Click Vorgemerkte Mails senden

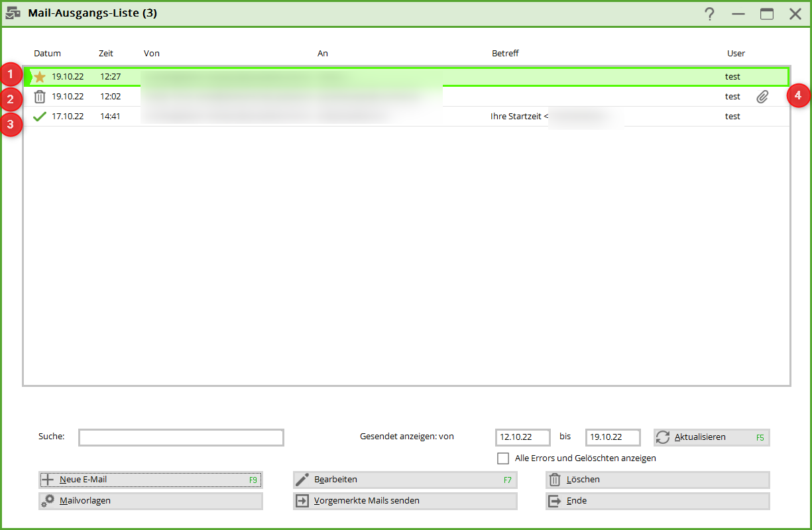point(405,501)
